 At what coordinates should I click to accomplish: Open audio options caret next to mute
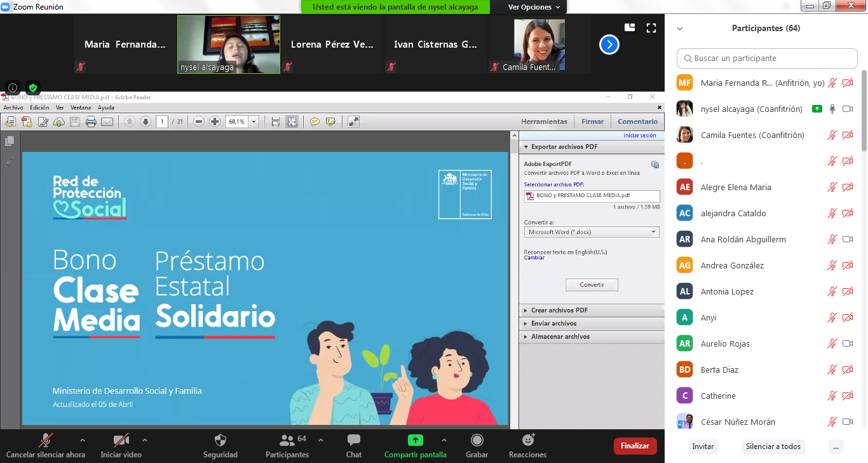click(82, 440)
